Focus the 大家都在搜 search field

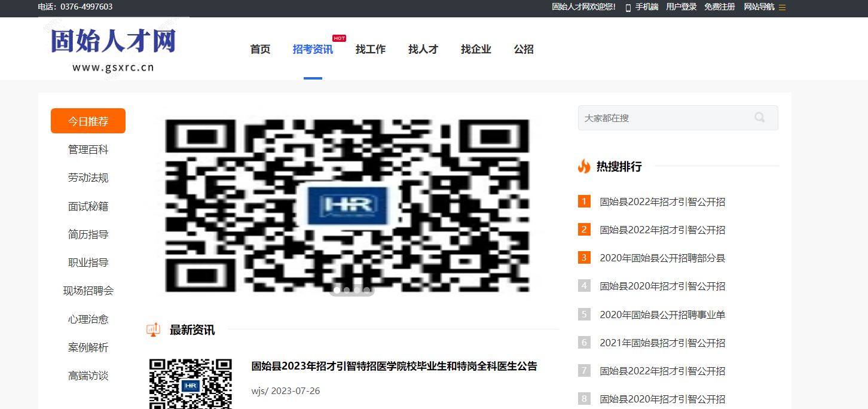point(664,118)
